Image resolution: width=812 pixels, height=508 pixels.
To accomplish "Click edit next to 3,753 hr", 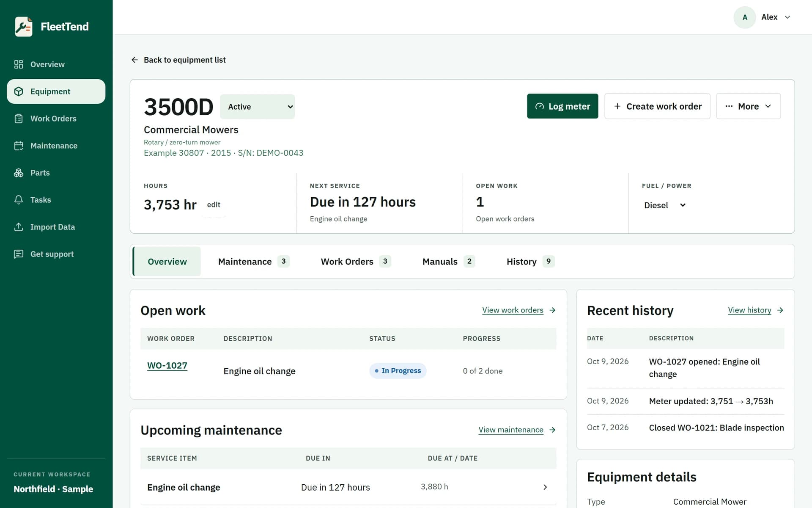I will 214,205.
